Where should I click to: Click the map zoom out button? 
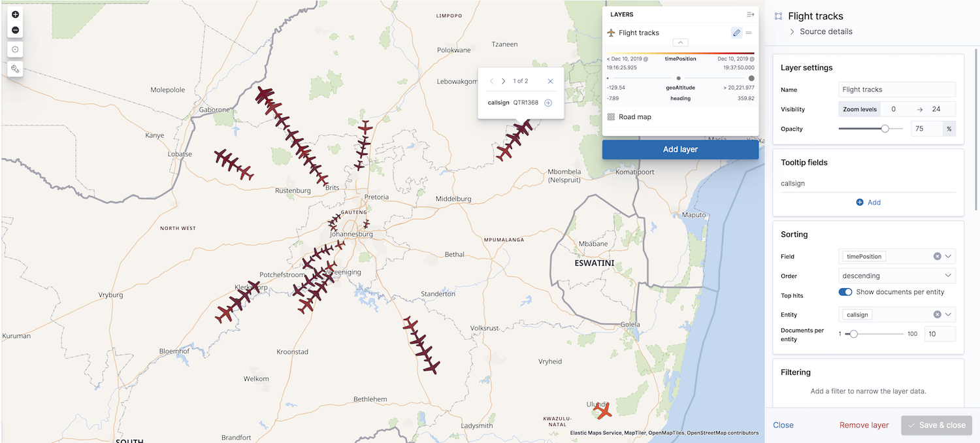pos(16,31)
